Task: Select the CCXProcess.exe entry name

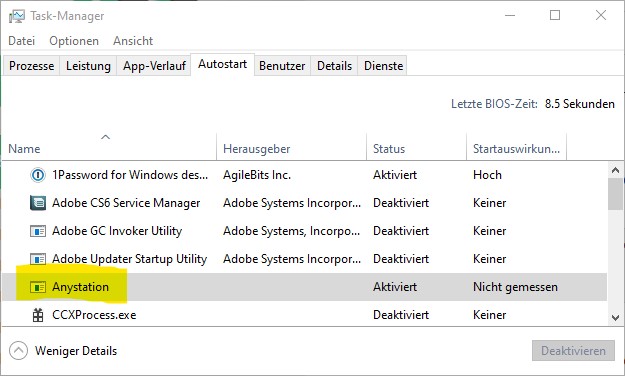Action: (x=94, y=315)
